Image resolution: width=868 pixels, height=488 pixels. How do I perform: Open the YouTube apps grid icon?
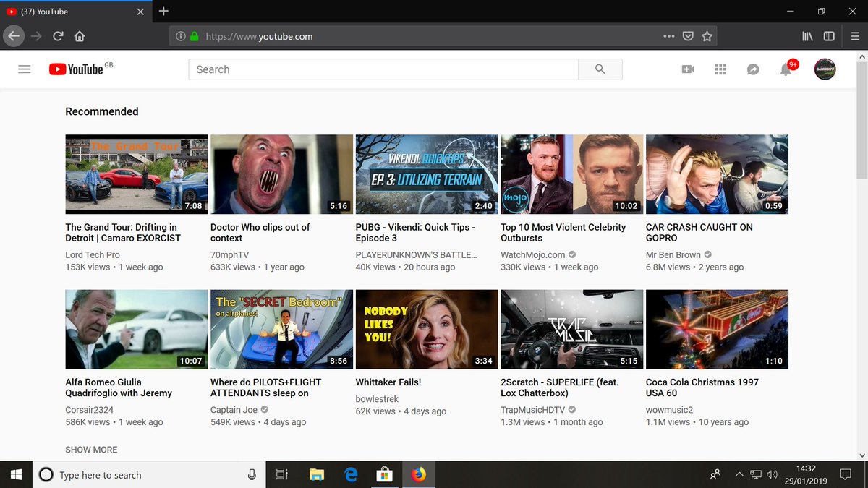click(720, 69)
